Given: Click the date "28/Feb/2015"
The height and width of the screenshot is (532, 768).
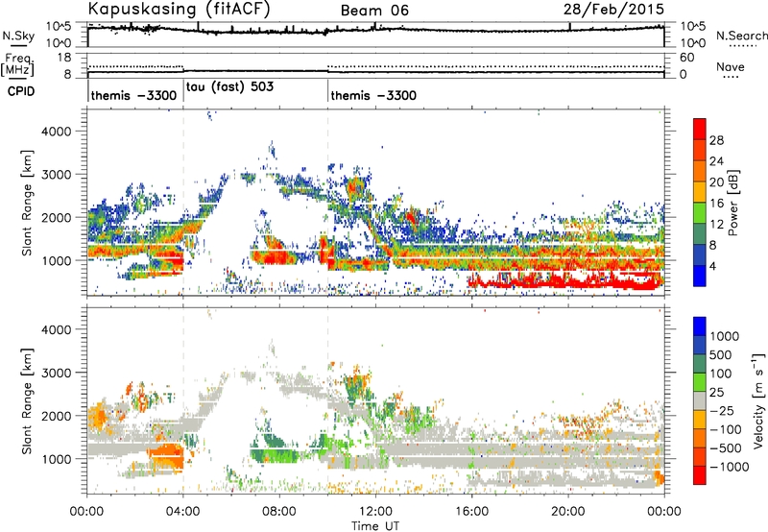Looking at the screenshot, I should 613,10.
